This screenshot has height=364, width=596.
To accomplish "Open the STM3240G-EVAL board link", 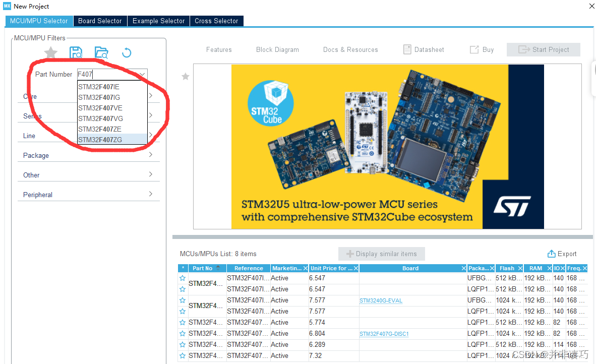I will [381, 300].
